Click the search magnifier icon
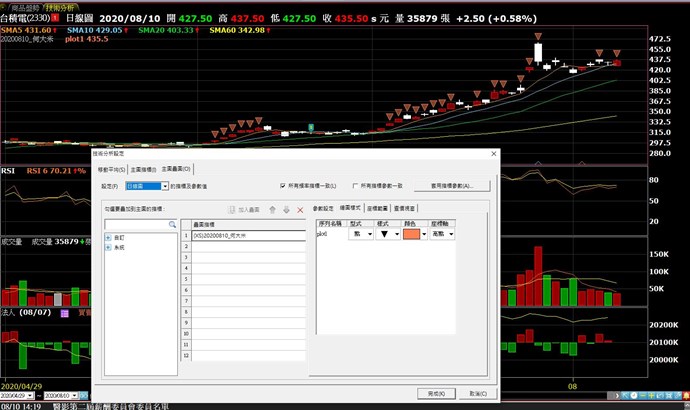 coord(172,225)
